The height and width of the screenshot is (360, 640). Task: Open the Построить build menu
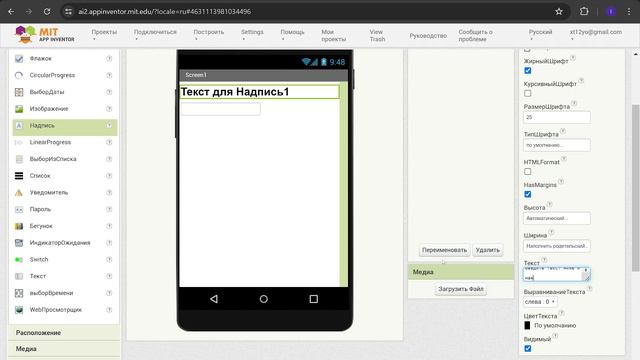coord(209,35)
